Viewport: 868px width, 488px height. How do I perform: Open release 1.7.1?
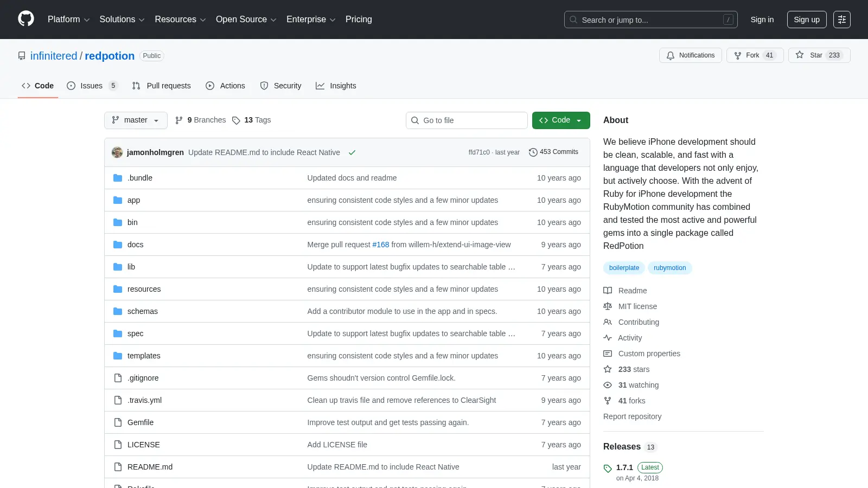point(624,467)
